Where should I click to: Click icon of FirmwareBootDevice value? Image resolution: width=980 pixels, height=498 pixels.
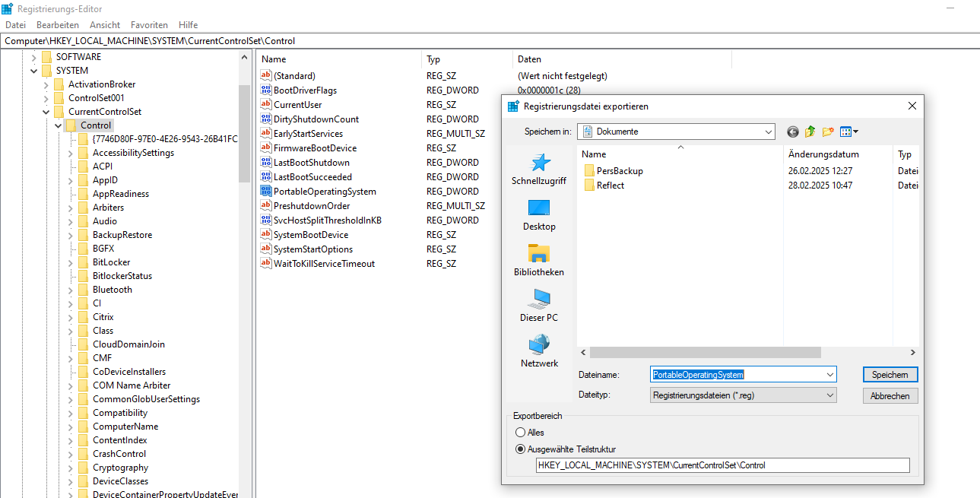(266, 148)
